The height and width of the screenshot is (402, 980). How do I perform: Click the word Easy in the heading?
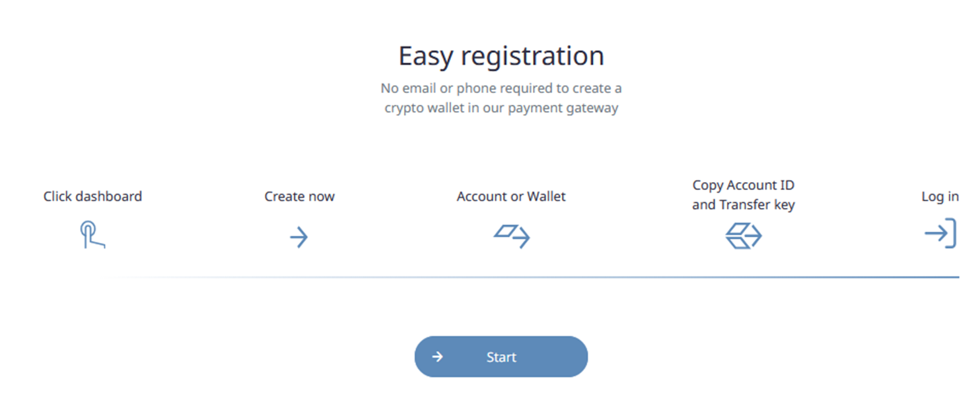click(x=426, y=56)
